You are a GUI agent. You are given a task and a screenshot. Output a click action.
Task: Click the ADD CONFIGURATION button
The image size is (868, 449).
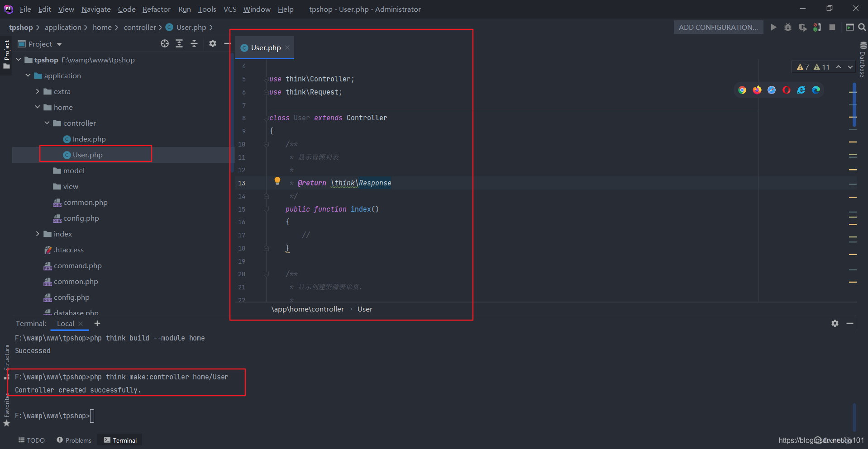(x=718, y=27)
